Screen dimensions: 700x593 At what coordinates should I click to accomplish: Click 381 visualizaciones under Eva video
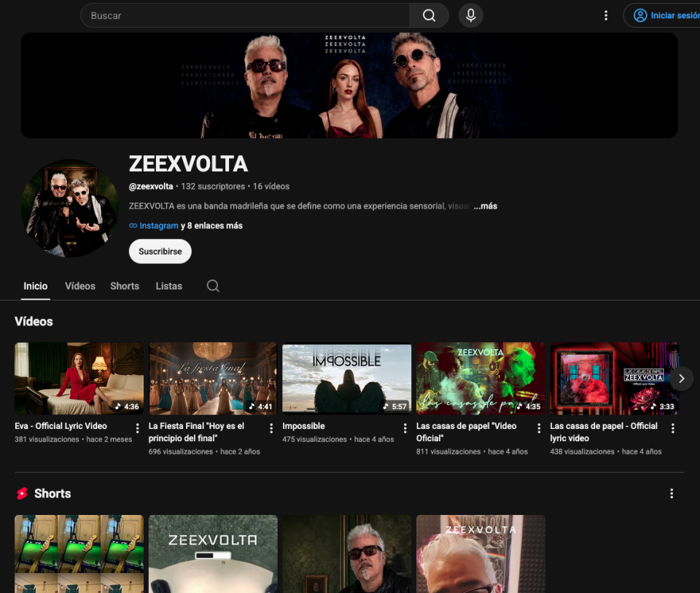point(47,439)
